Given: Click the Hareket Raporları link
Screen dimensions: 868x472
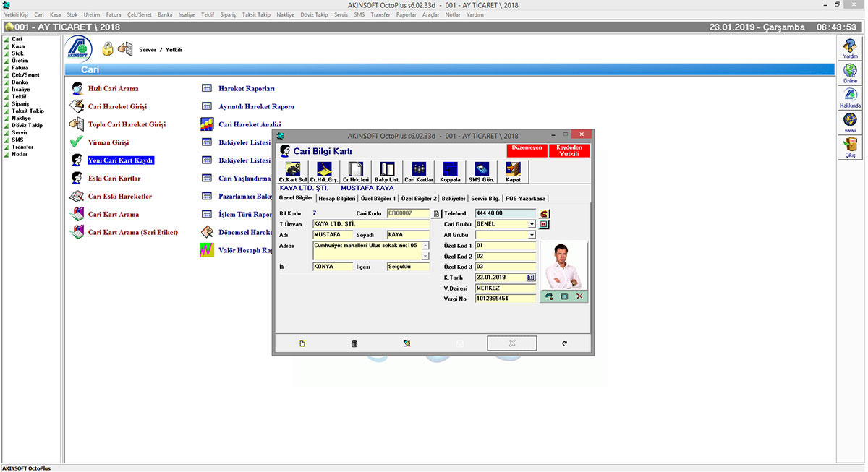Looking at the screenshot, I should (247, 89).
